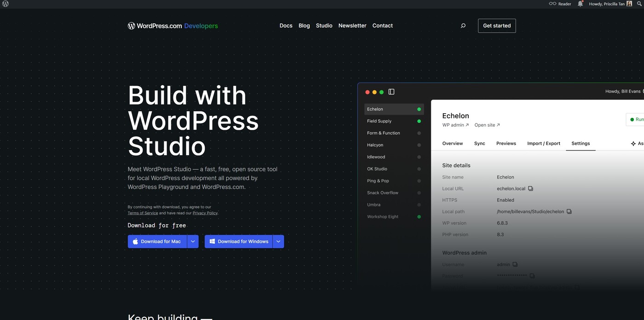Copy the admin username

pyautogui.click(x=515, y=264)
